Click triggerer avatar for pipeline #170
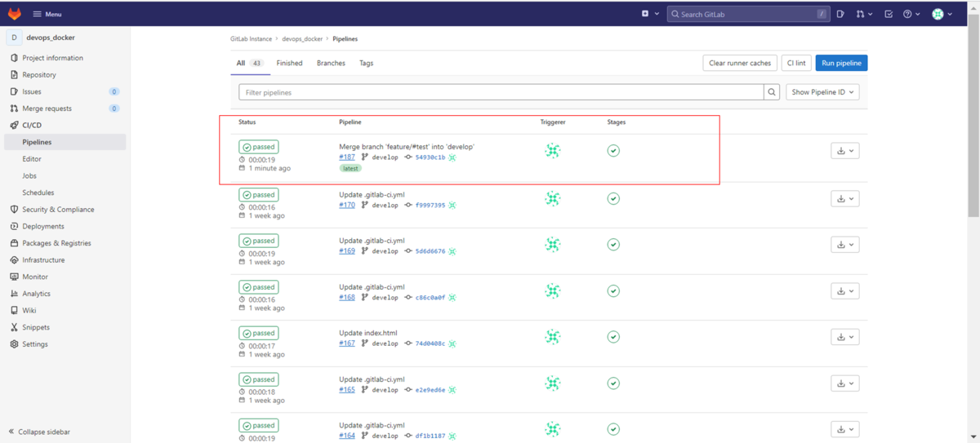The width and height of the screenshot is (980, 443). tap(553, 198)
